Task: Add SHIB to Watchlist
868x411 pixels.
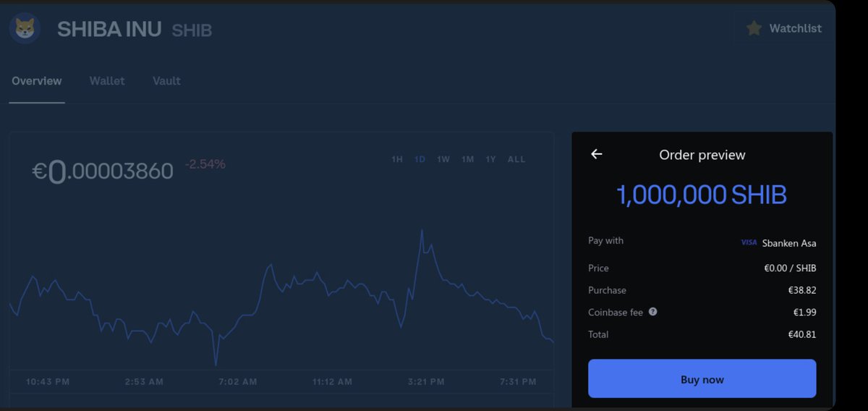Action: tap(784, 29)
